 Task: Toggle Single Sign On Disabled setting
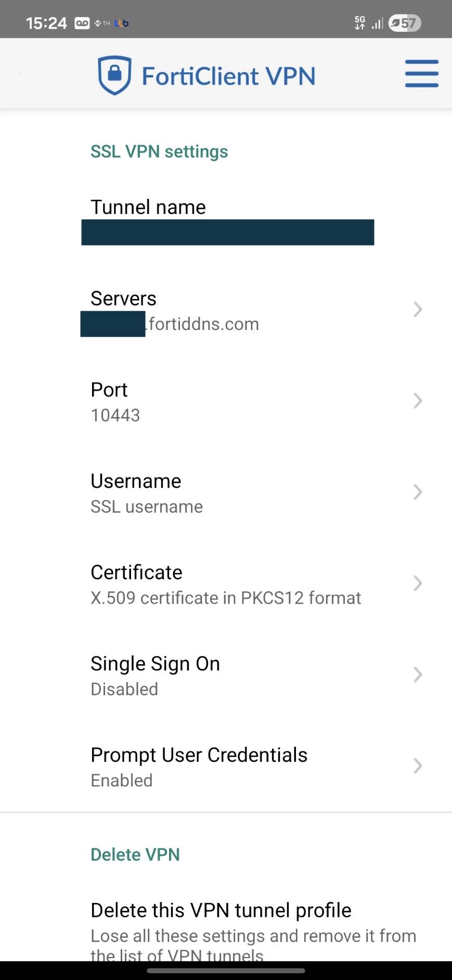pos(124,689)
